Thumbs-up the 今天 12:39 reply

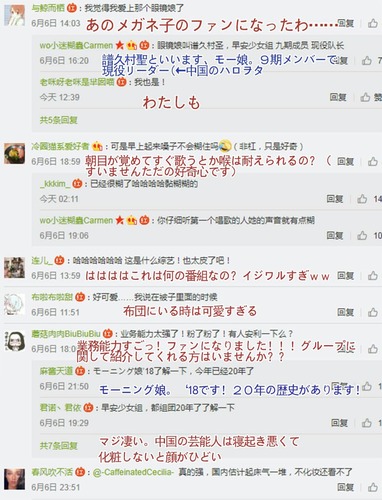[365, 97]
